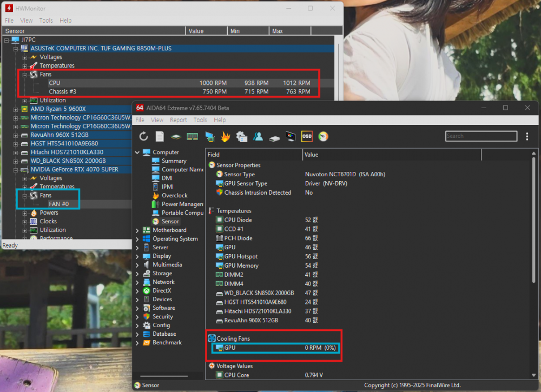Click the Refresh icon in AIDA64 toolbar
The image size is (541, 392).
pyautogui.click(x=144, y=136)
